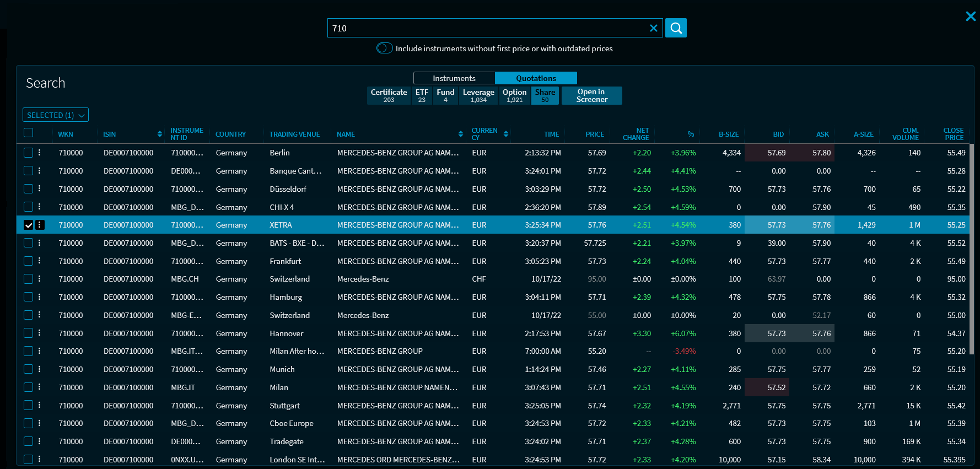Viewport: 980px width, 469px height.
Task: Select the Quotations tab
Action: tap(536, 78)
